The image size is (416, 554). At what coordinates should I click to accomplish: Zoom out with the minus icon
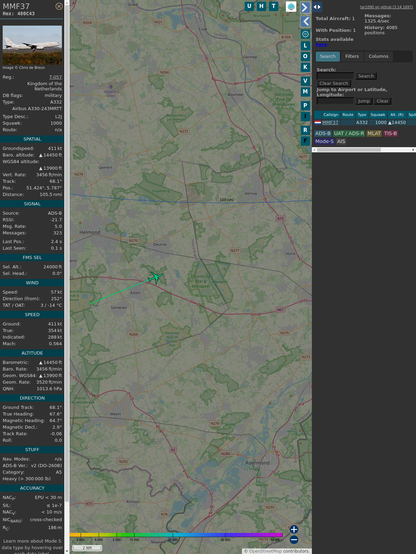(294, 540)
